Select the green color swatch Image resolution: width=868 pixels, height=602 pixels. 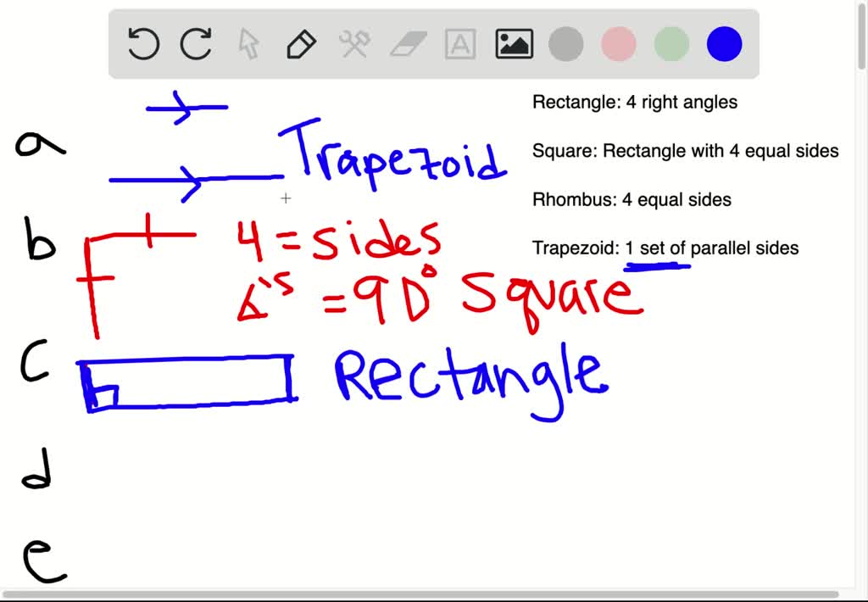pyautogui.click(x=670, y=43)
